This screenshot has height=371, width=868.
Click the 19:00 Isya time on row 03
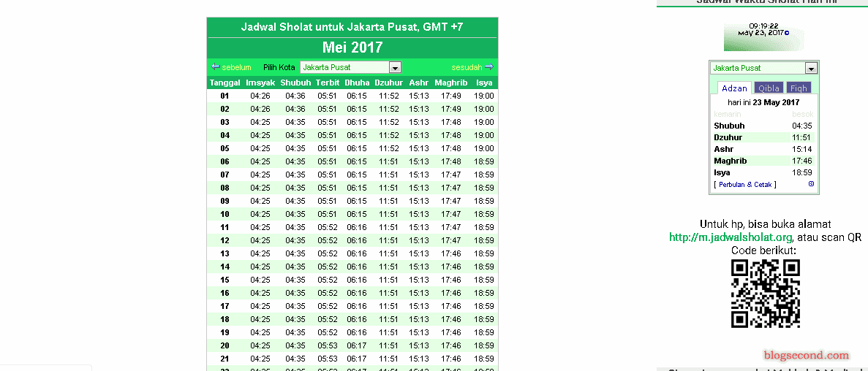click(484, 122)
